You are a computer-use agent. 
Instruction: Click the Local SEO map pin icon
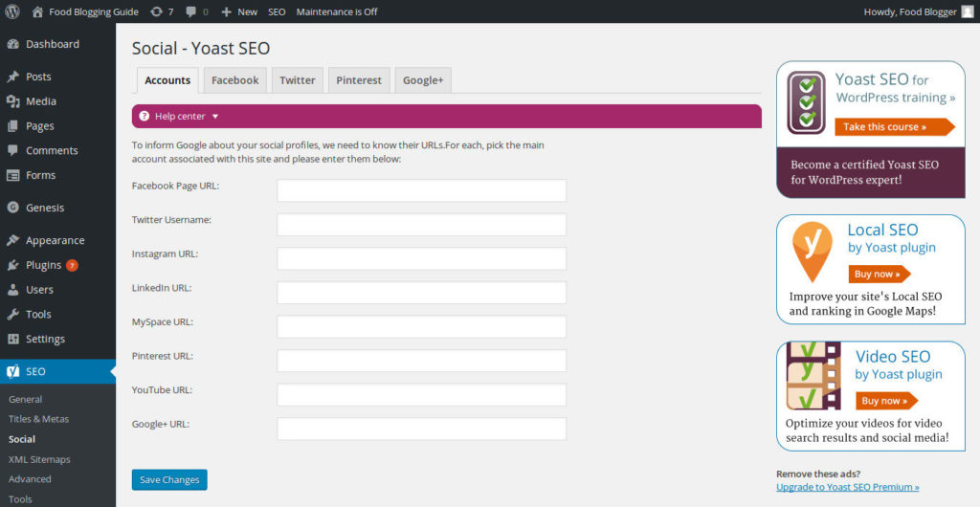(812, 253)
